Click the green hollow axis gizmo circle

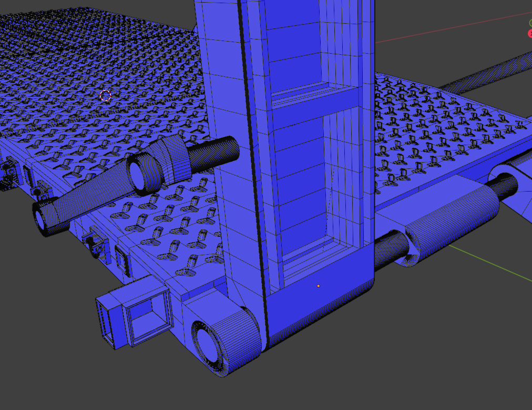(530, 23)
